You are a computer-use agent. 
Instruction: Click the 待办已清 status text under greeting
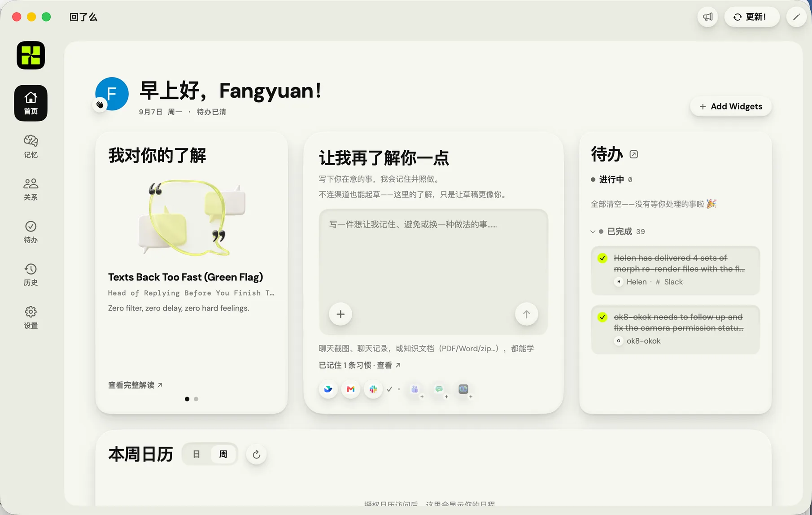211,112
